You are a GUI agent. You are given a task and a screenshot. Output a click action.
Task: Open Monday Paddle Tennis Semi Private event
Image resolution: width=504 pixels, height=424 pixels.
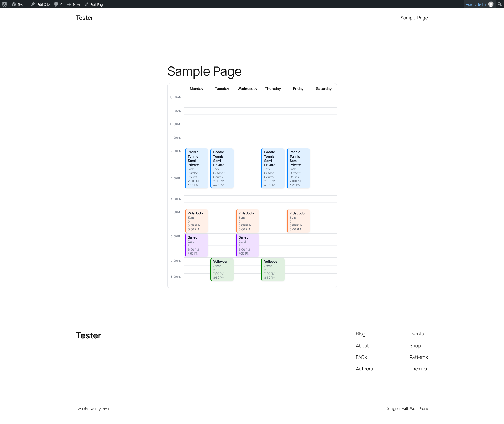coord(196,168)
